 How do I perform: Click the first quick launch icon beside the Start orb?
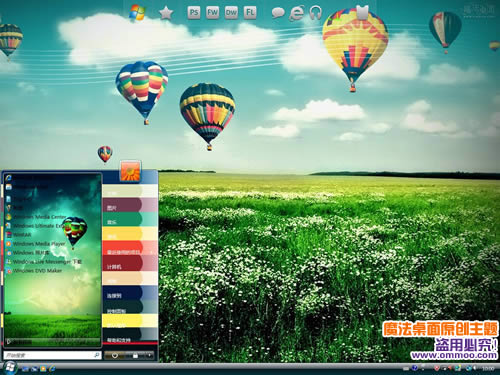[25, 369]
